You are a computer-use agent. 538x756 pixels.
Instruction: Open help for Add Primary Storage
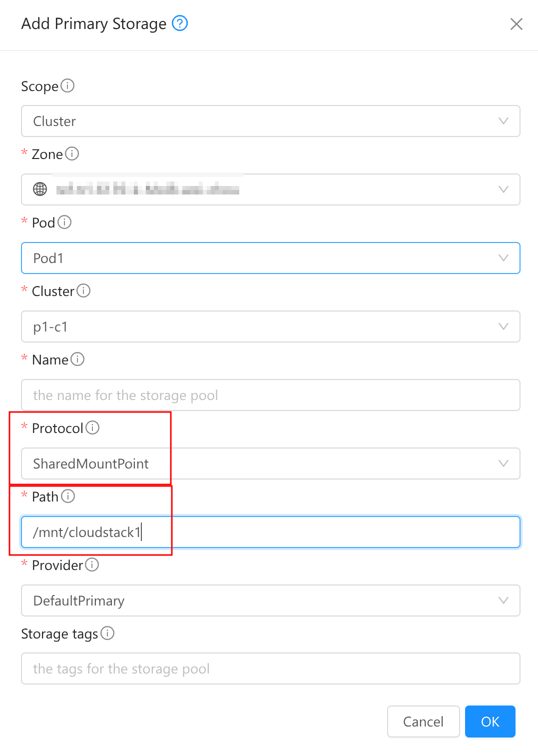point(180,23)
